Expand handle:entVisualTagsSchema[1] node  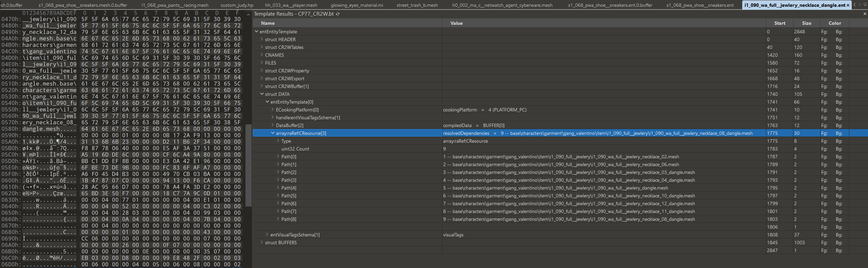point(273,118)
